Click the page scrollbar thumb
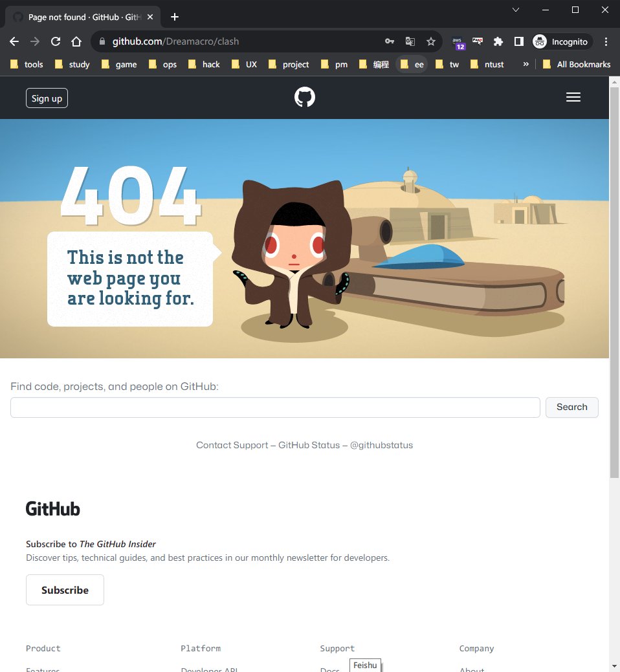 coord(614,283)
